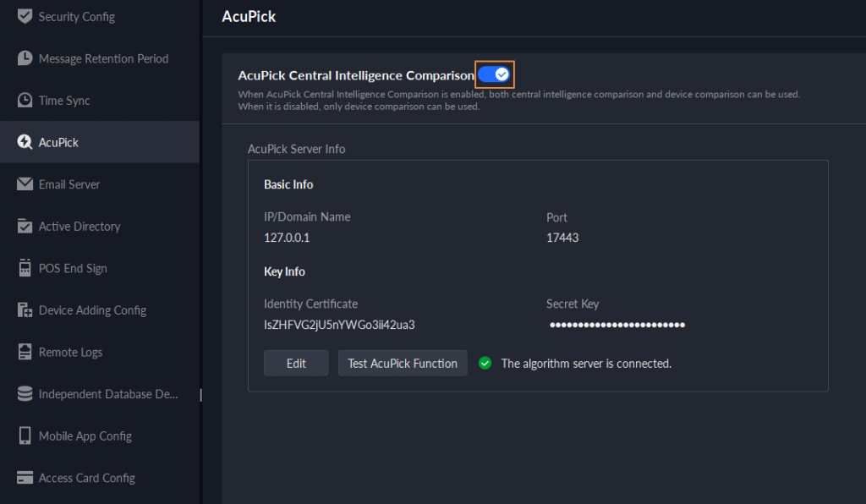Click the Active Directory folder icon
Viewport: 866px width, 504px height.
click(x=25, y=227)
